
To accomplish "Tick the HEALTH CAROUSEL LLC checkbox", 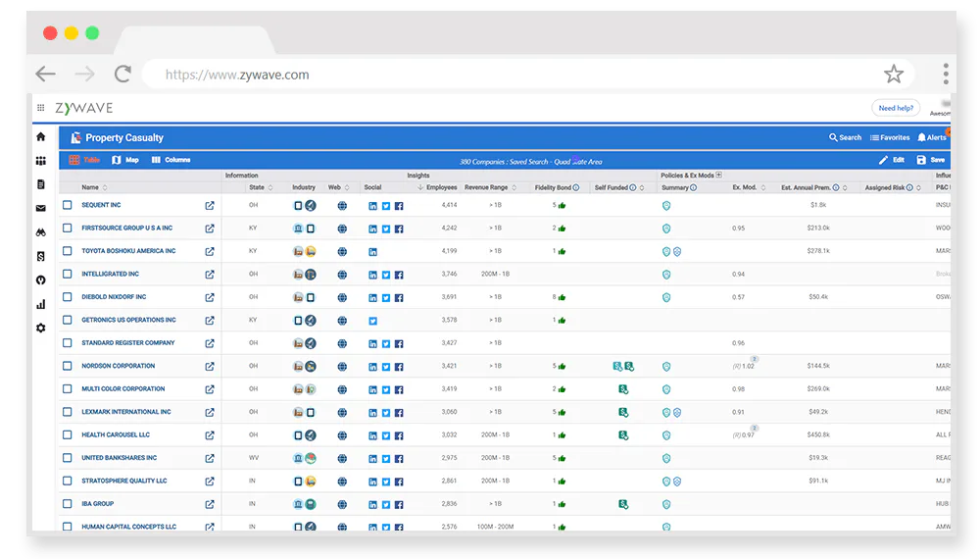I will 68,434.
